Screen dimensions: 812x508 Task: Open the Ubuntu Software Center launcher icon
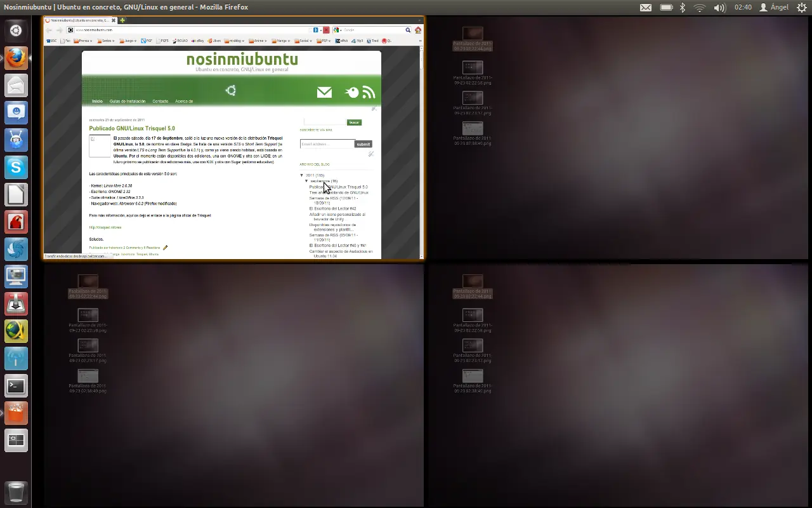coord(16,413)
